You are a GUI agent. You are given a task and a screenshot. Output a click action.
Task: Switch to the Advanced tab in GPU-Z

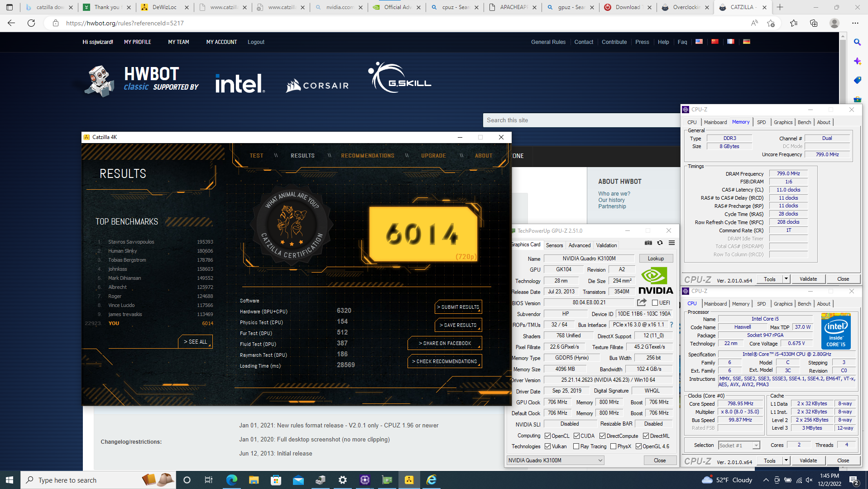(580, 245)
